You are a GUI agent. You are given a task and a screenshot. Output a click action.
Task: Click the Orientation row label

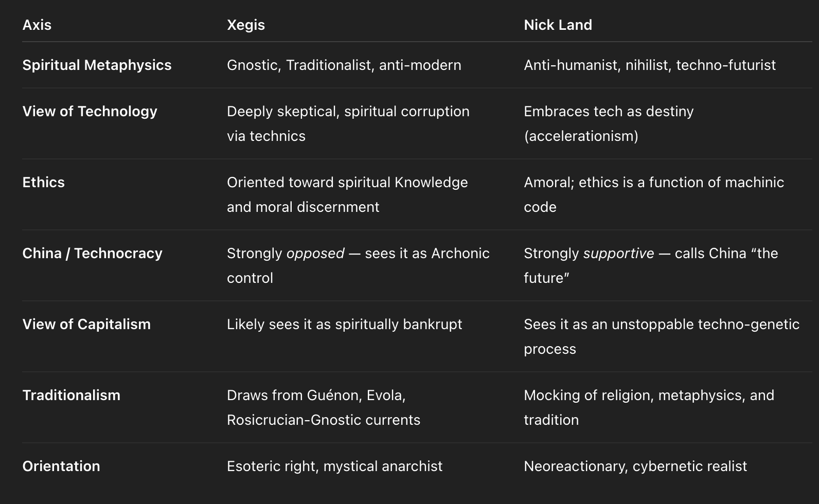click(61, 466)
